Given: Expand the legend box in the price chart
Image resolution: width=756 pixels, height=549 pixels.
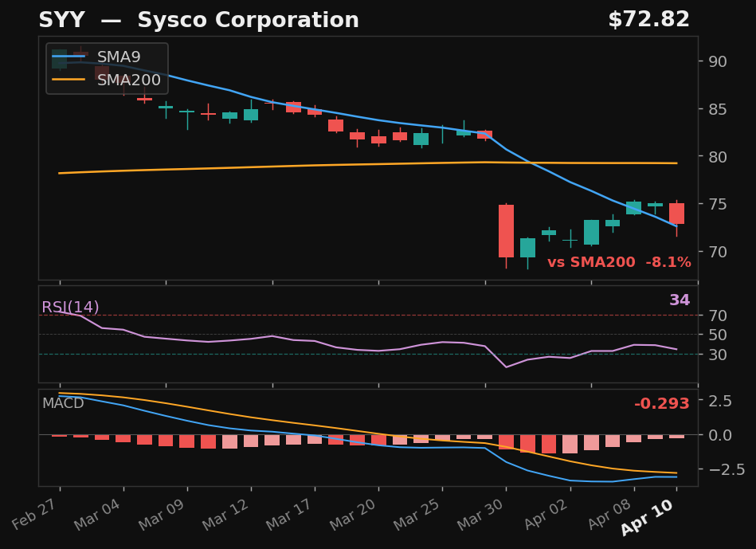Looking at the screenshot, I should 104,68.
